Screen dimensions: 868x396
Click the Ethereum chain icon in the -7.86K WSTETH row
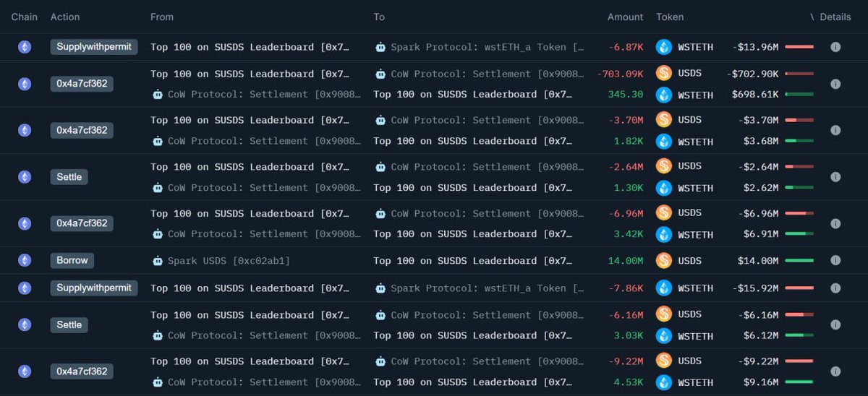(x=25, y=288)
